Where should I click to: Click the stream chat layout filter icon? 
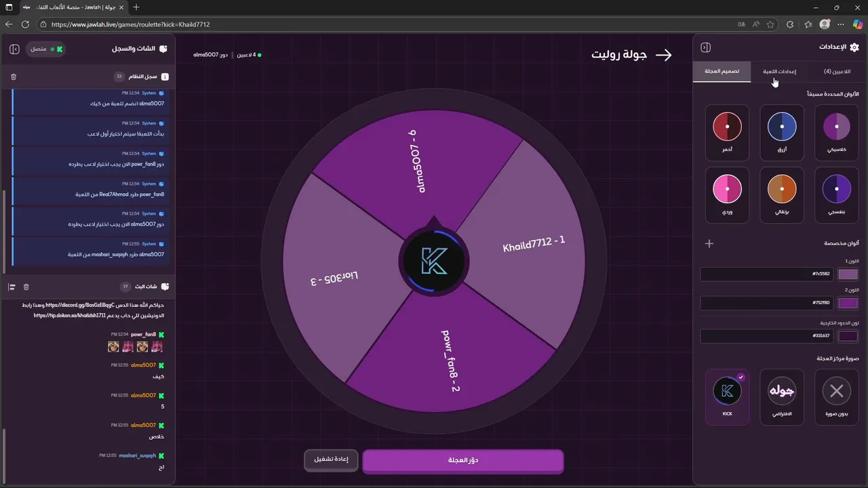pyautogui.click(x=12, y=287)
